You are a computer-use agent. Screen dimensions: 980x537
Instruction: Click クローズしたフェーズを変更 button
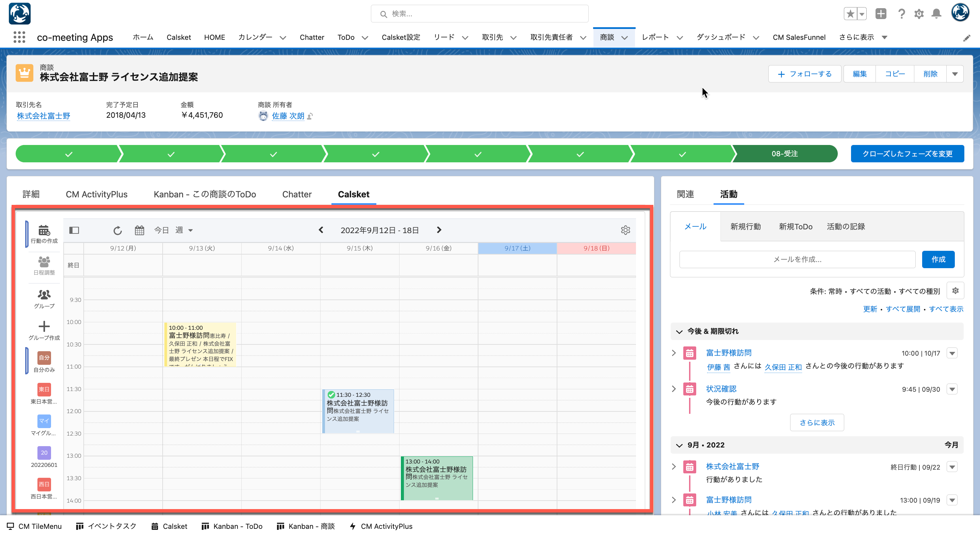click(907, 154)
